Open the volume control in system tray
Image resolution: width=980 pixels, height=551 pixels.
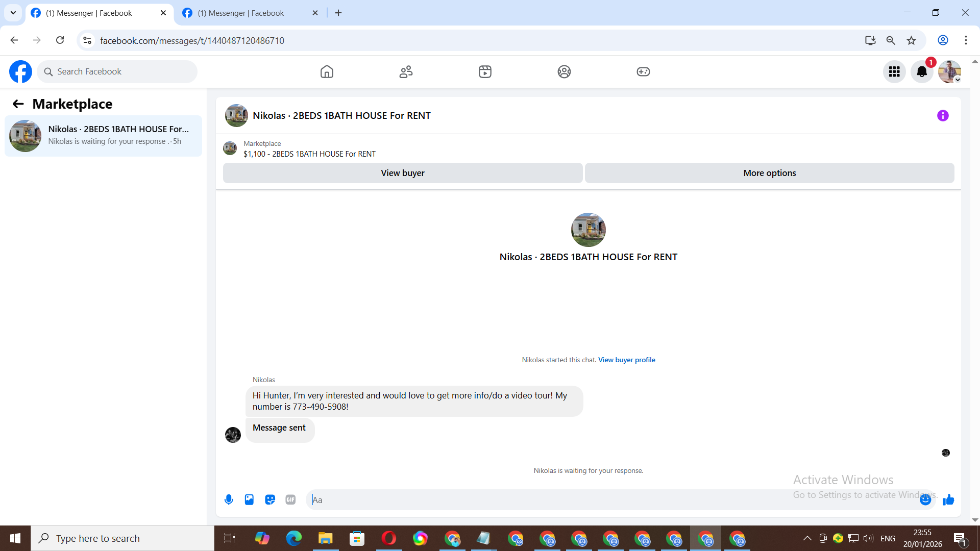pos(868,538)
